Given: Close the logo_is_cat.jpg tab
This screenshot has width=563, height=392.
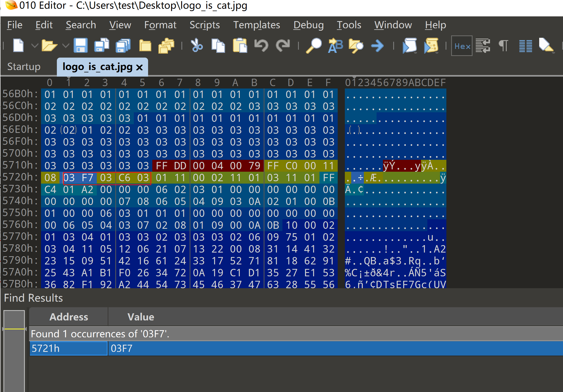Looking at the screenshot, I should pyautogui.click(x=139, y=67).
